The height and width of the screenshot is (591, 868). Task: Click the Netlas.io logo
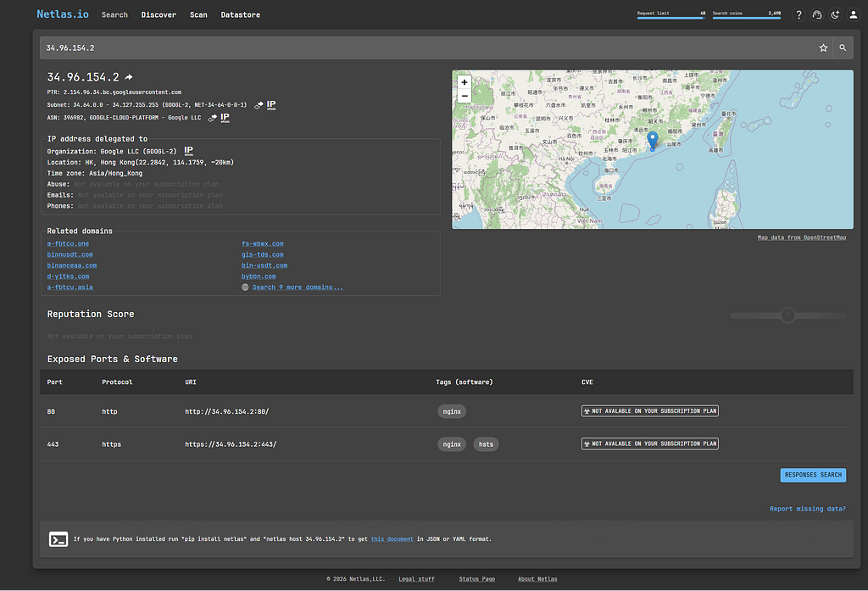(x=63, y=14)
